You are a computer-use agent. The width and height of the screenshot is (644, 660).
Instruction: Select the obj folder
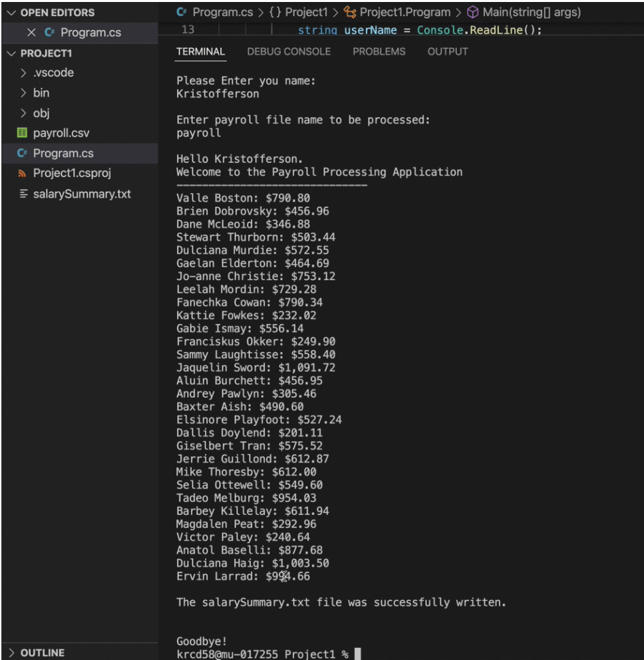point(41,113)
